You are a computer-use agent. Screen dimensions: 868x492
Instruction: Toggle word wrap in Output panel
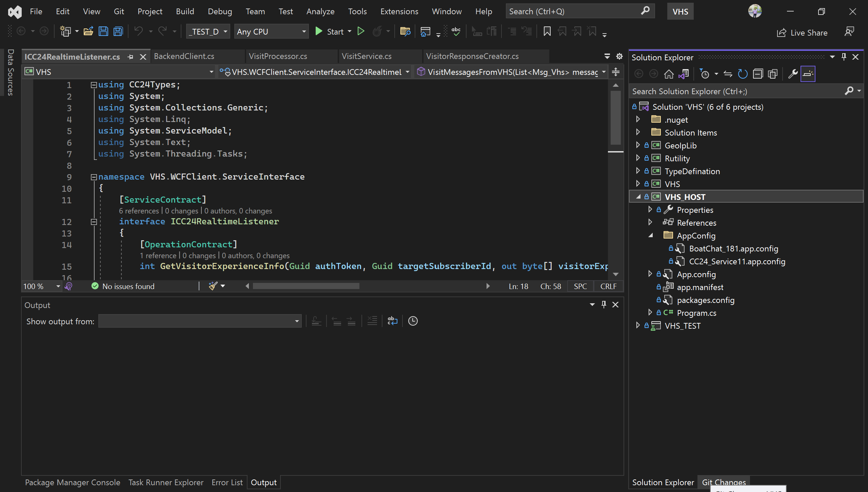coord(392,321)
